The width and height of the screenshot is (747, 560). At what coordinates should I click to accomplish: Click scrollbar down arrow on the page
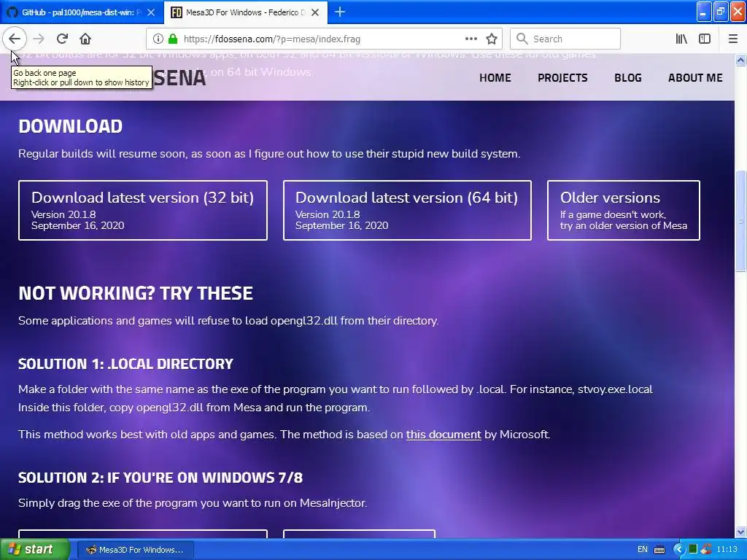coord(741,531)
